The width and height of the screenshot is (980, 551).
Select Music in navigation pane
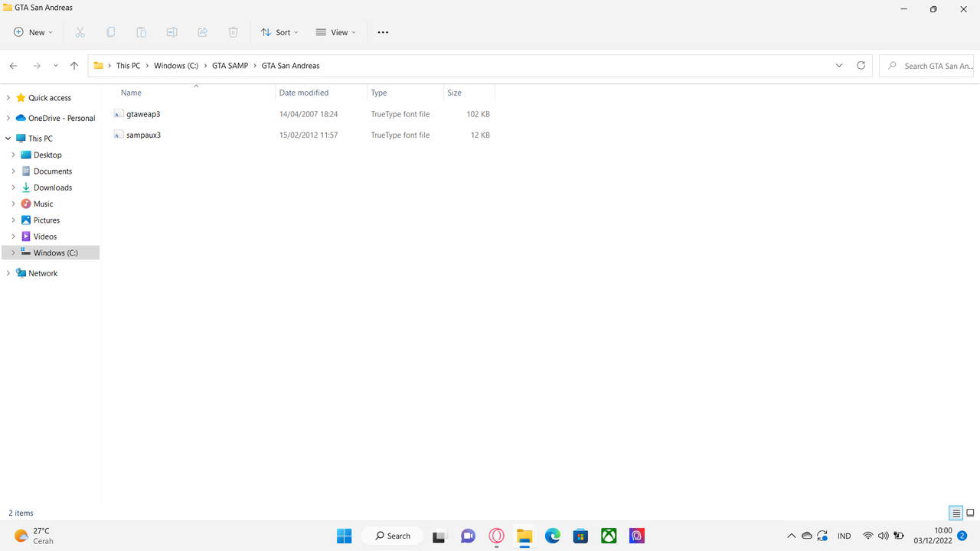[44, 204]
